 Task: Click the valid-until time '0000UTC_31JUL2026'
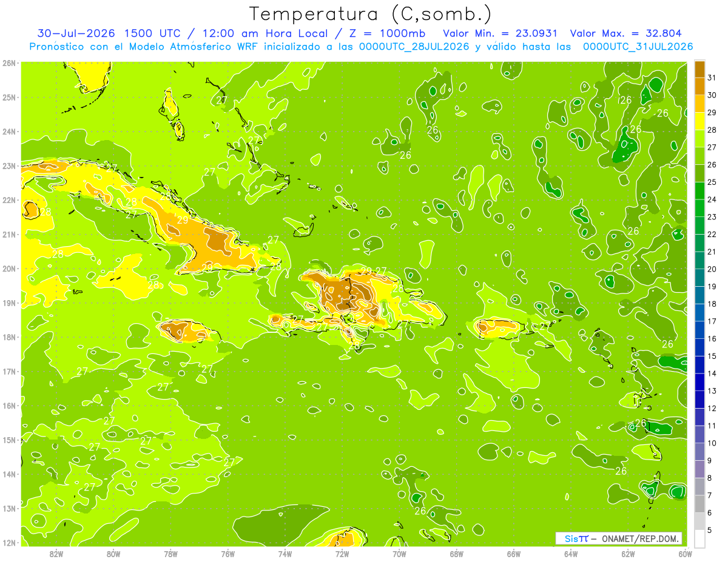click(638, 47)
